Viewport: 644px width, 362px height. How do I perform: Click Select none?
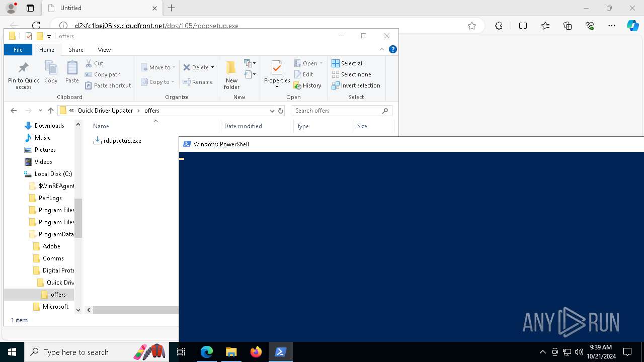click(x=351, y=74)
